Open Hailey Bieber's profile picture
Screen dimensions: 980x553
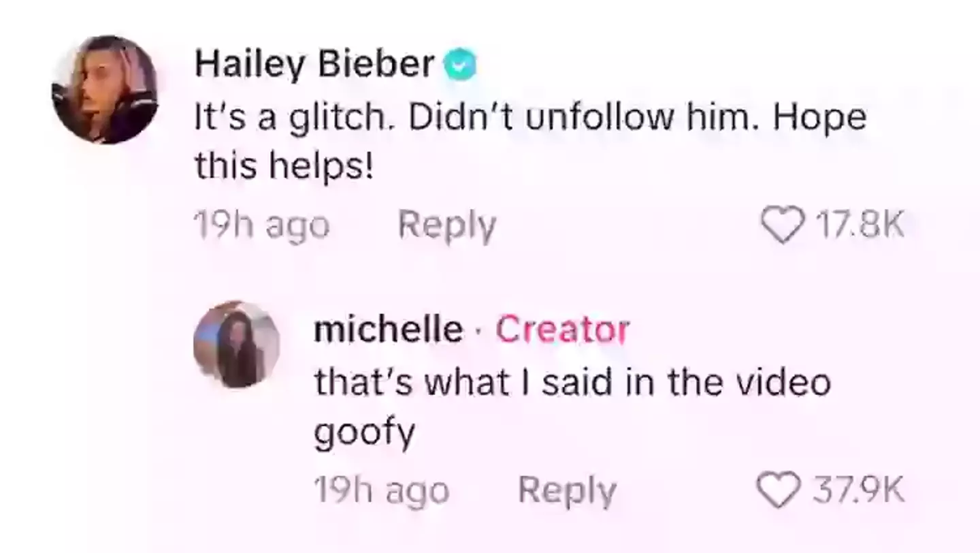[105, 91]
